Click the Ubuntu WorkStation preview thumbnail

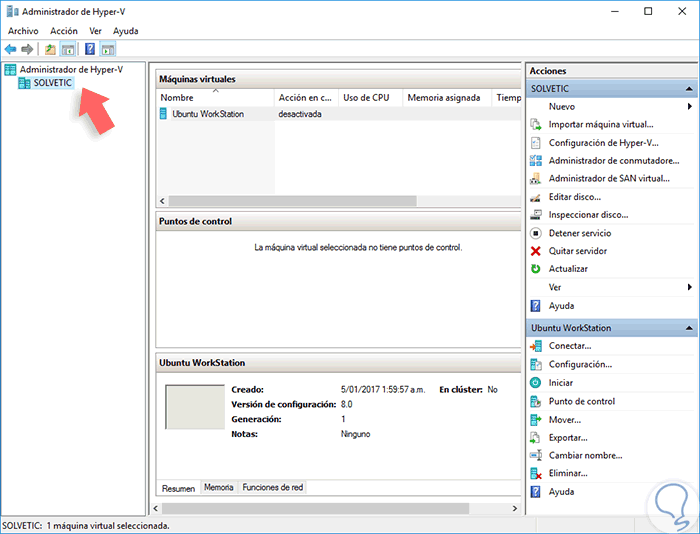coord(195,407)
